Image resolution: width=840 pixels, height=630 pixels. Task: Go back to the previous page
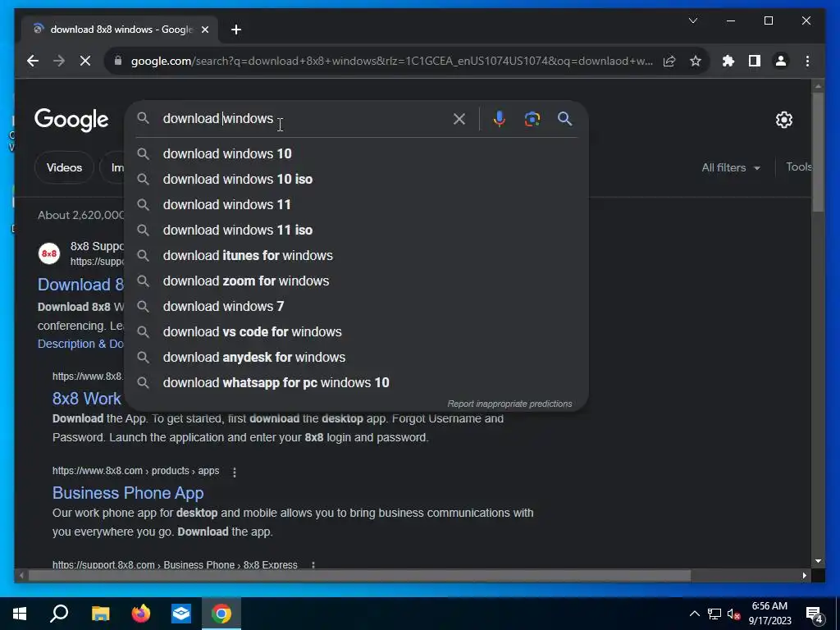[33, 61]
